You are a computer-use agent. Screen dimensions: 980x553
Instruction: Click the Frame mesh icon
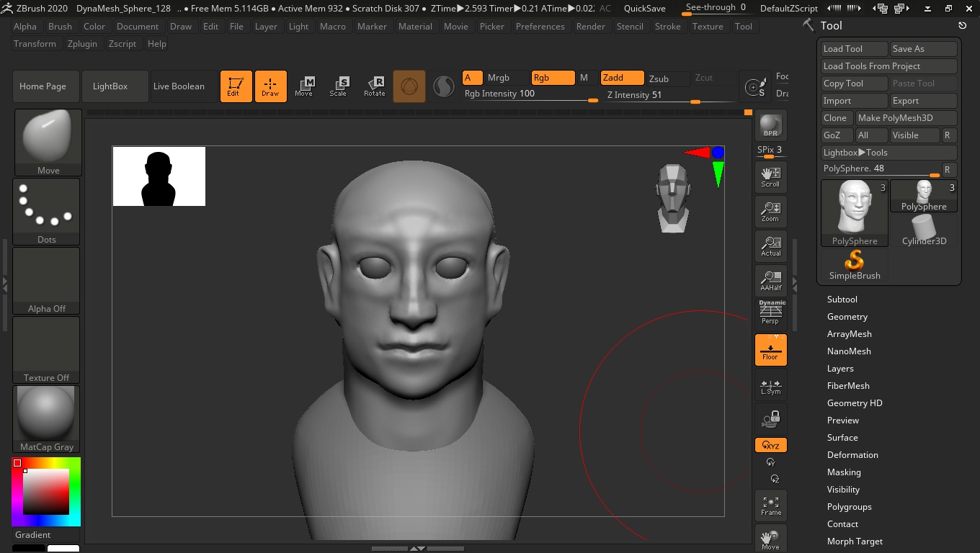(x=770, y=505)
